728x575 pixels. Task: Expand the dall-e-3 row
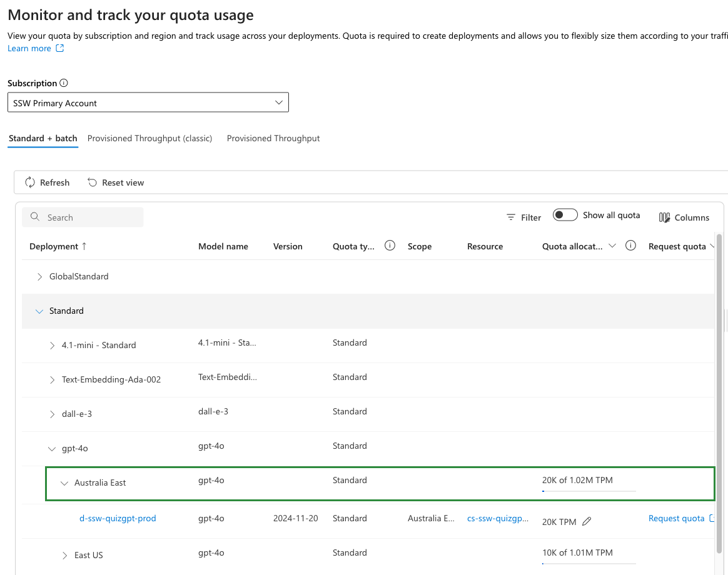52,414
